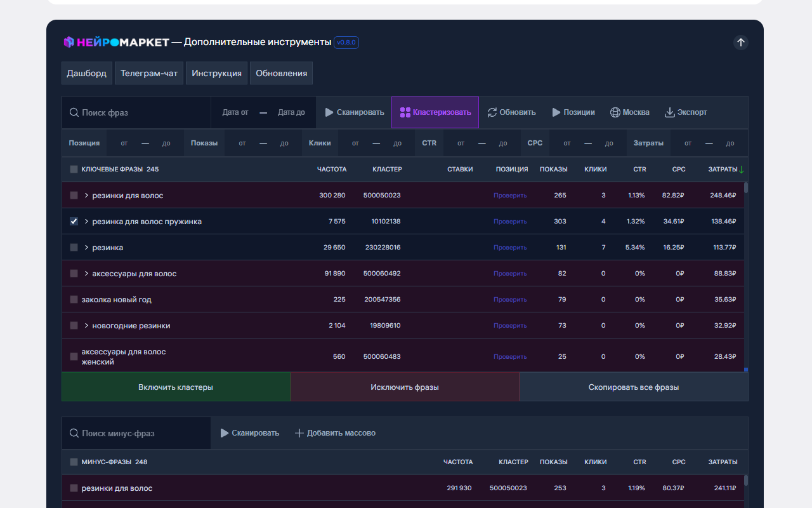Click the Обновить refresh icon
This screenshot has height=508, width=812.
(x=492, y=112)
